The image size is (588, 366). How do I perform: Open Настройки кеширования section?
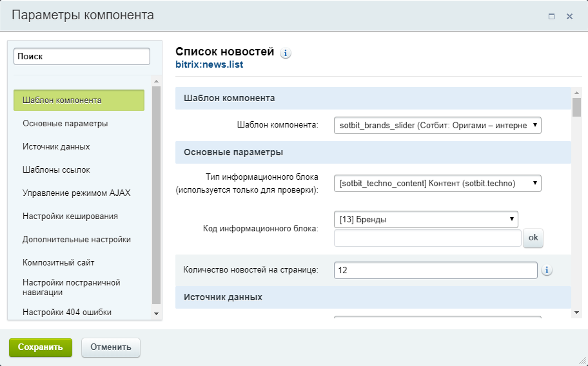tap(70, 216)
